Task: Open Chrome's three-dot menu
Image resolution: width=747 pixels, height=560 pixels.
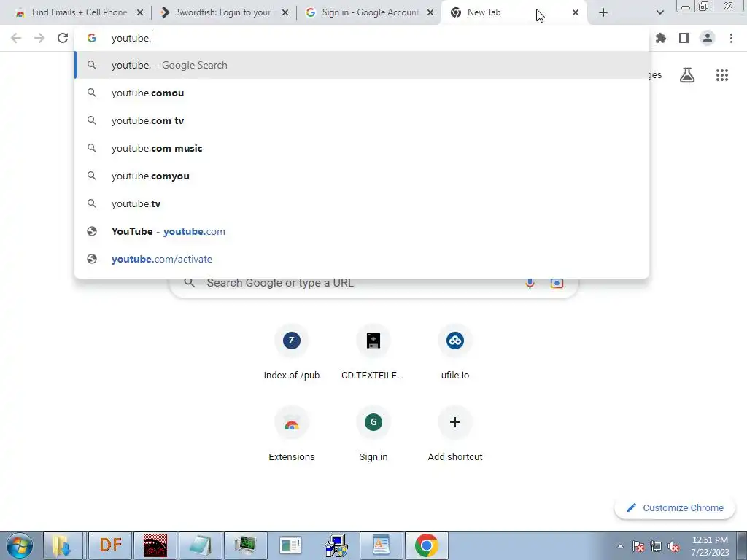Action: [731, 38]
